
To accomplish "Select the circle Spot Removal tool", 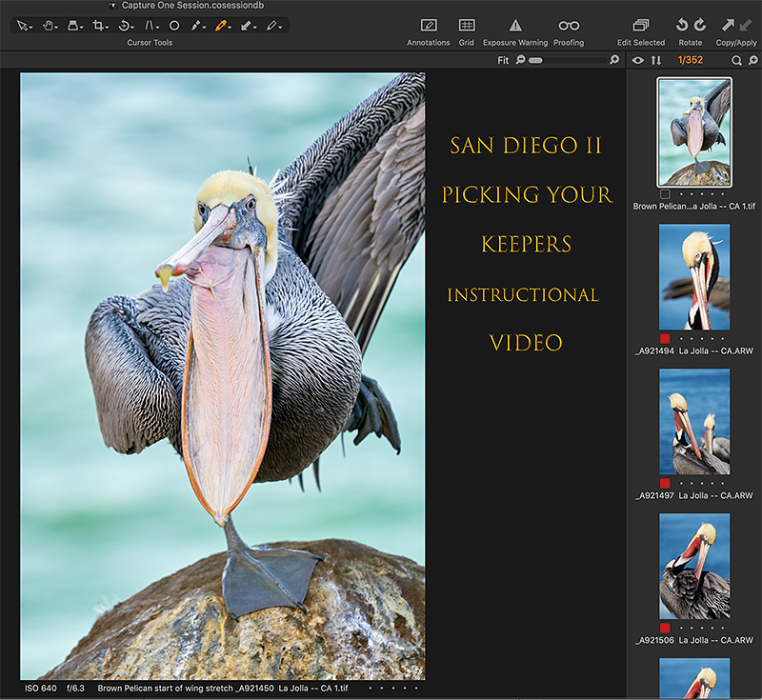I will point(174,26).
